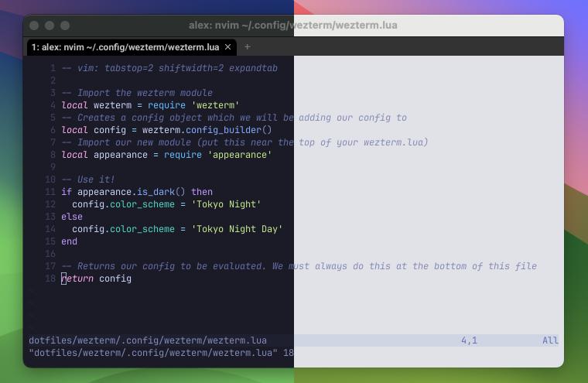Image resolution: width=588 pixels, height=383 pixels.
Task: Click the string 'Tokyo Night' on line 12
Action: [226, 204]
